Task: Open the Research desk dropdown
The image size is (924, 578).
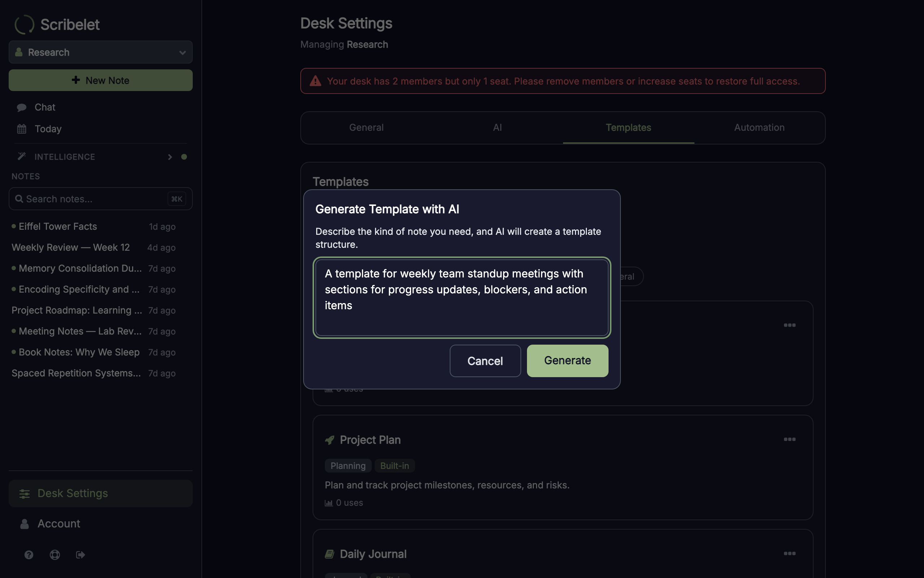Action: pyautogui.click(x=101, y=52)
